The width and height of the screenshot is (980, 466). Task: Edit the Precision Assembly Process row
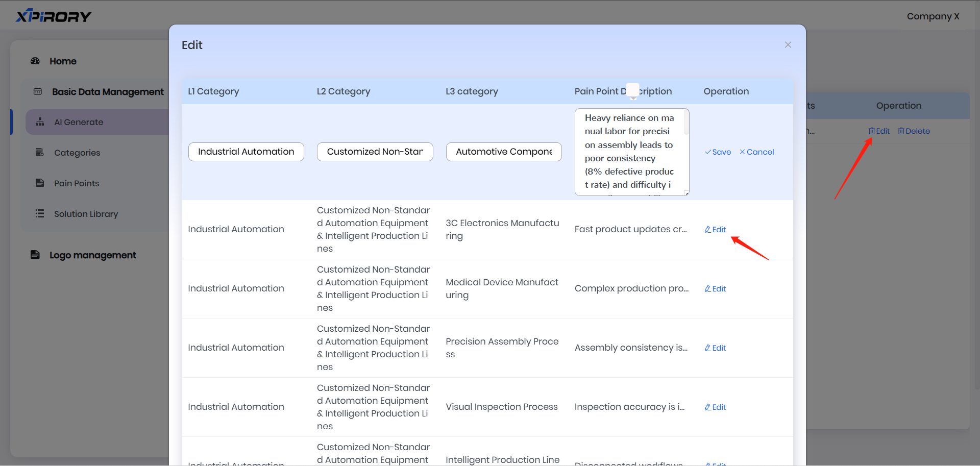[x=715, y=348]
